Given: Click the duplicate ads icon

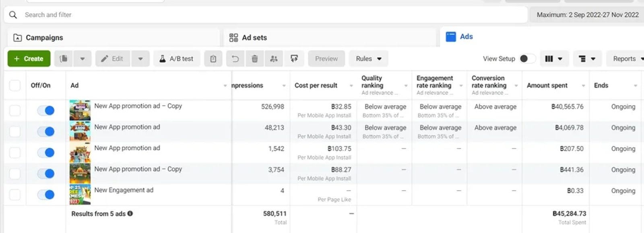Looking at the screenshot, I should coord(64,59).
